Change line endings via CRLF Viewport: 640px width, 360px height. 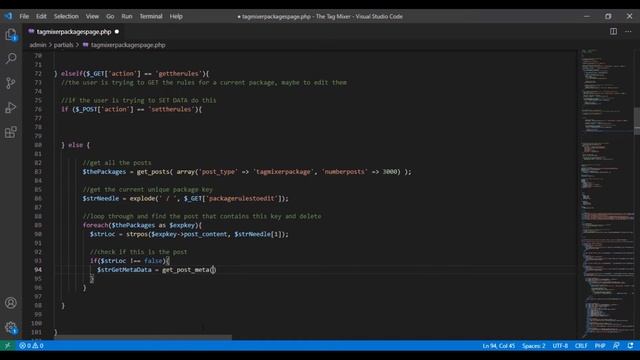point(581,346)
